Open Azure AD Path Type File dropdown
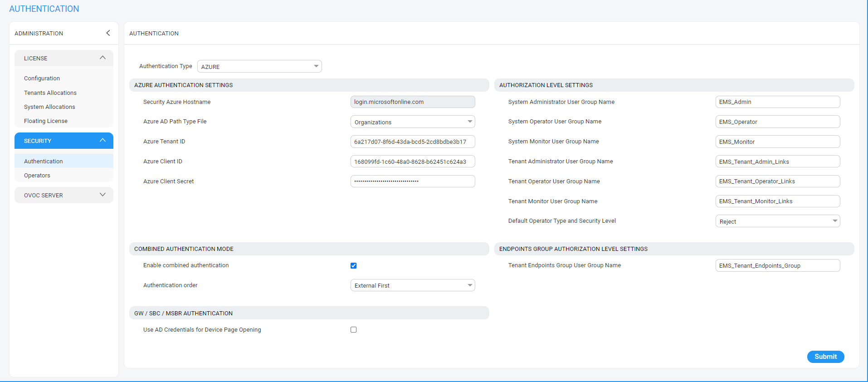 tap(412, 122)
